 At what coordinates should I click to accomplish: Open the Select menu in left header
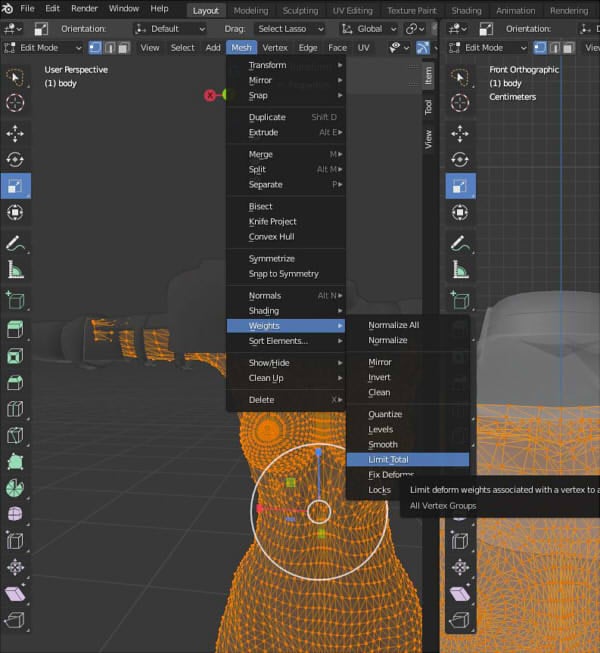[182, 48]
